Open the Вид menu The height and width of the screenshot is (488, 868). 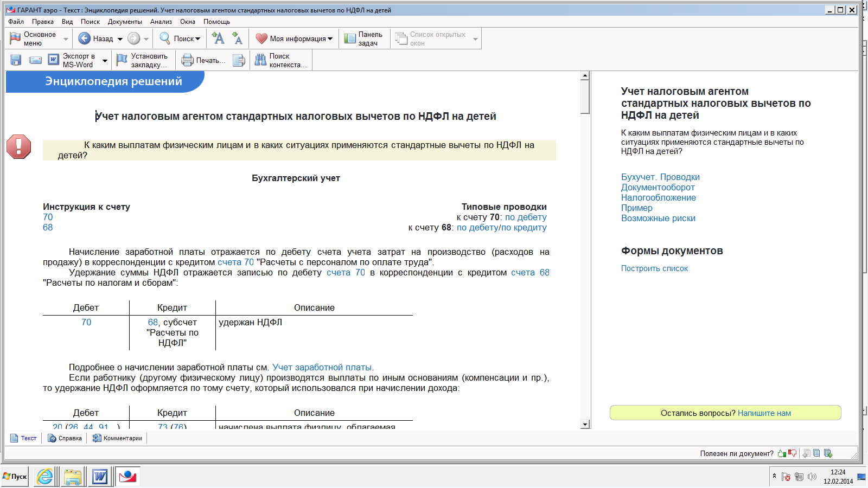click(x=67, y=22)
